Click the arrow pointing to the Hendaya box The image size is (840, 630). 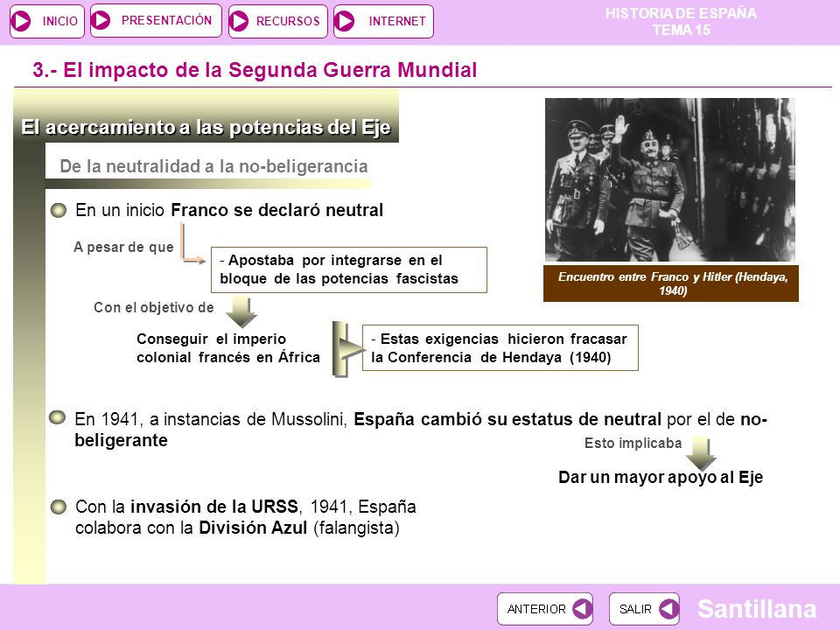point(347,350)
